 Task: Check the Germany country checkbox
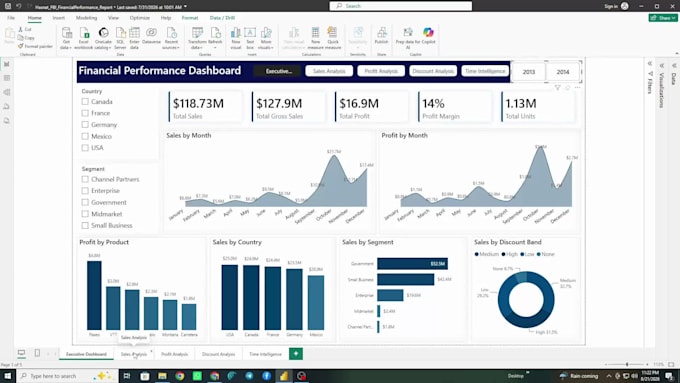click(x=85, y=124)
